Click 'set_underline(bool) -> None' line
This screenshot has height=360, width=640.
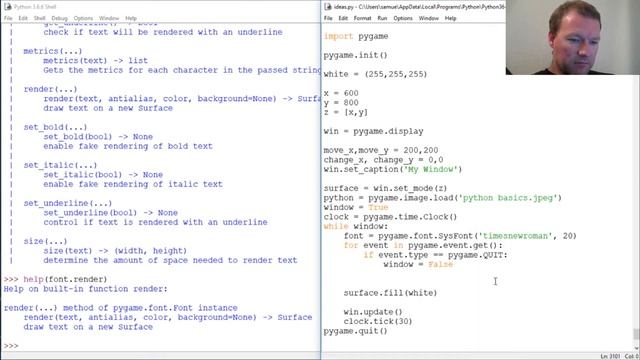click(x=111, y=213)
